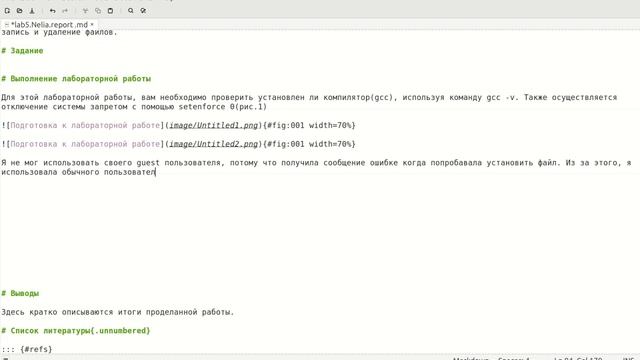Image resolution: width=640 pixels, height=360 pixels.
Task: Click the '::: {#refs}' line
Action: tap(27, 349)
